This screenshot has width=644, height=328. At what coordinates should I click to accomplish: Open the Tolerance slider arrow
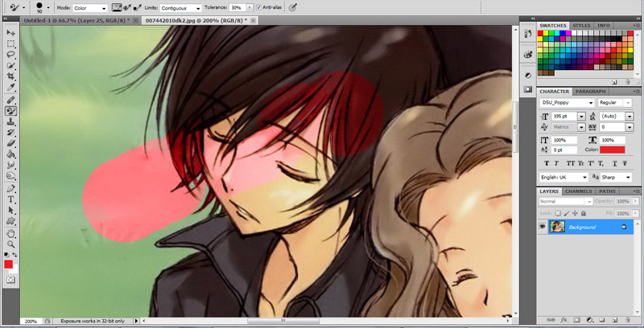249,7
